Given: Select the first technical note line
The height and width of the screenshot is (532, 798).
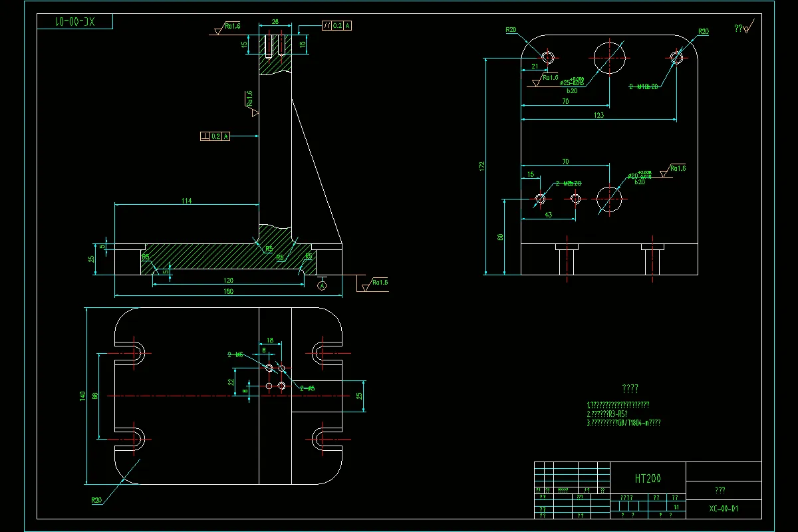Looking at the screenshot, I should [x=618, y=405].
